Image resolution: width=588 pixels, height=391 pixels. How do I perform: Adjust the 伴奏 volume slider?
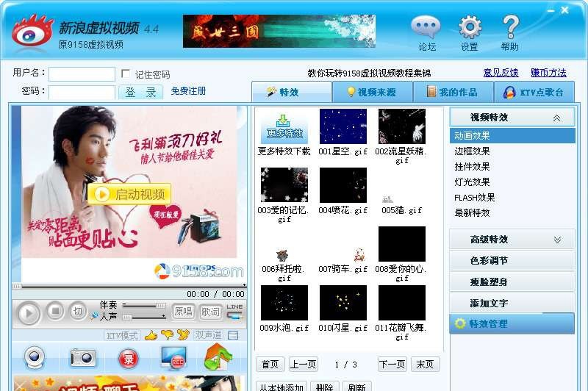tap(144, 306)
